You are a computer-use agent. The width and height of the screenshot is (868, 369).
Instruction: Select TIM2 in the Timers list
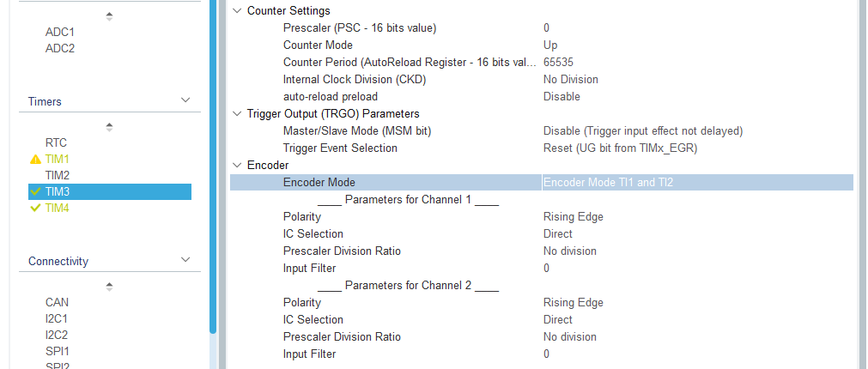coord(57,175)
